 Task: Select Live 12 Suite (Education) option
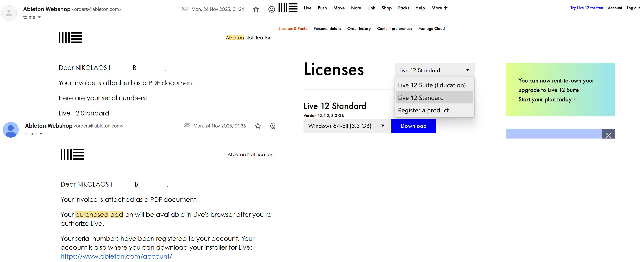pos(434,85)
